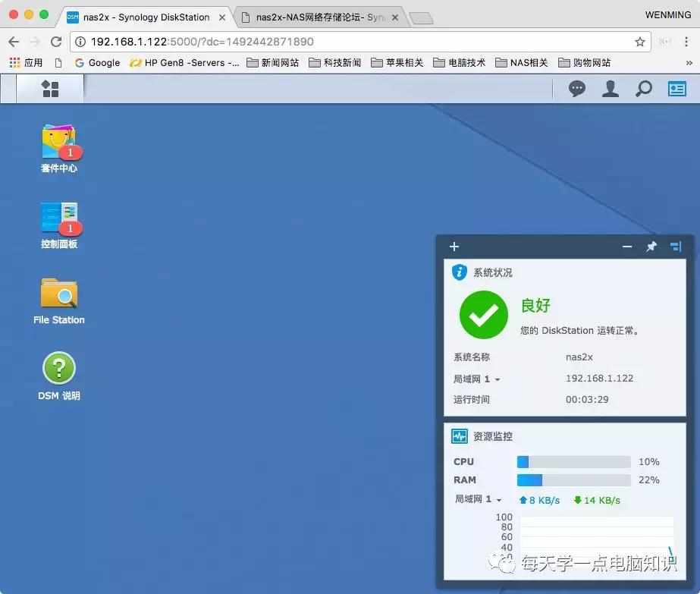Bookmark the page with the star icon
Image resolution: width=700 pixels, height=594 pixels.
[639, 42]
